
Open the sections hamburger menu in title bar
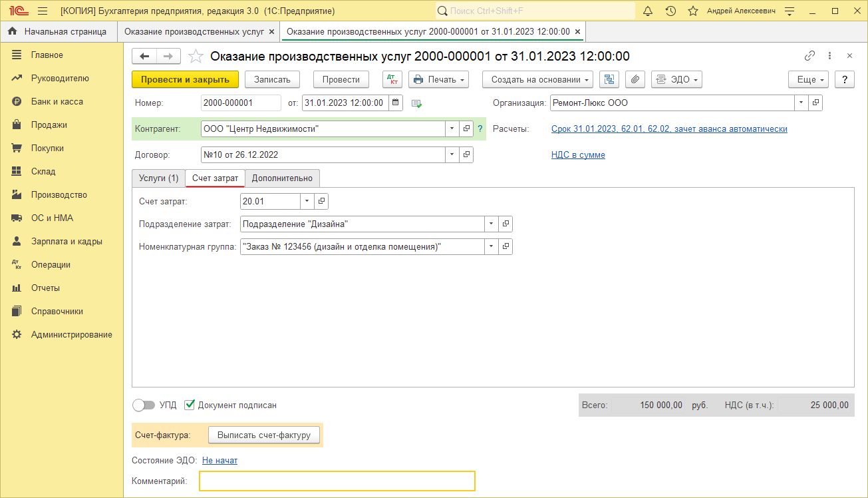coord(43,11)
